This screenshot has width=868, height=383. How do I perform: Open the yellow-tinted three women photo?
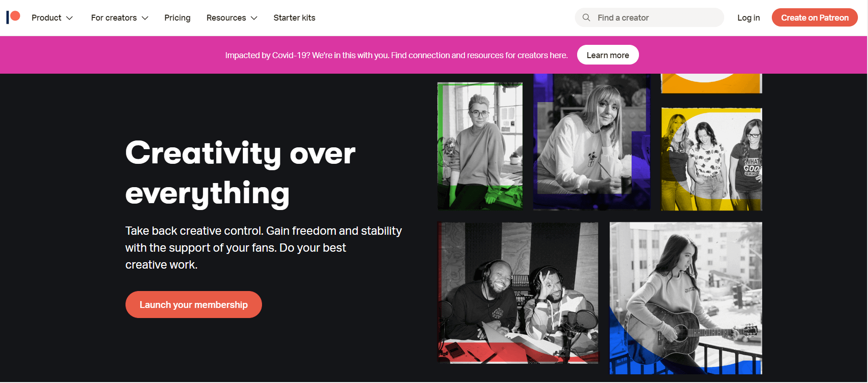[712, 159]
